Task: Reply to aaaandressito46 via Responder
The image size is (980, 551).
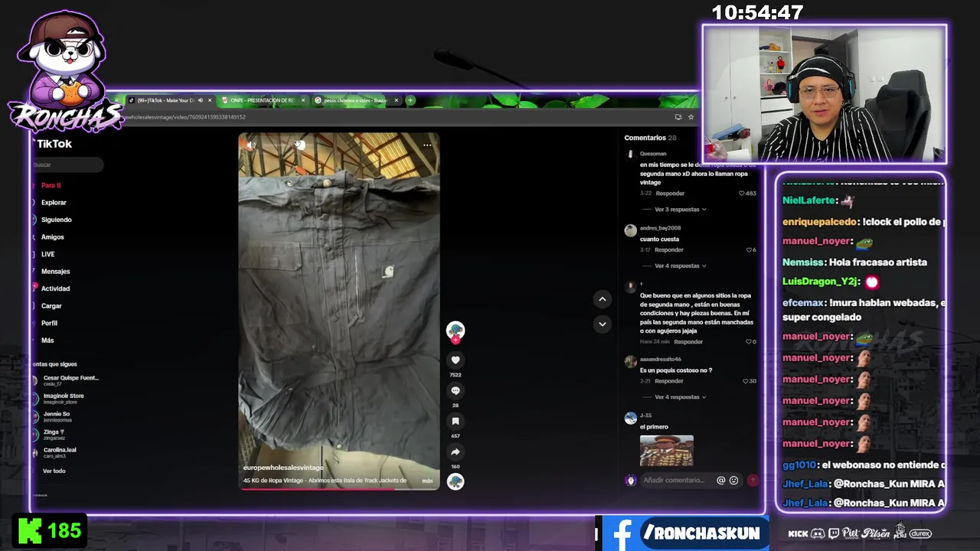Action: pos(668,381)
